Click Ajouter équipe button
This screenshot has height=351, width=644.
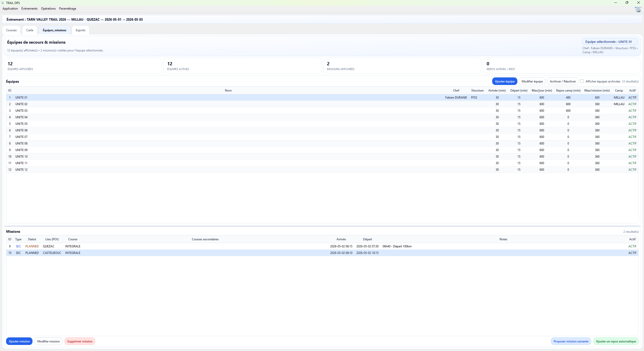[504, 81]
